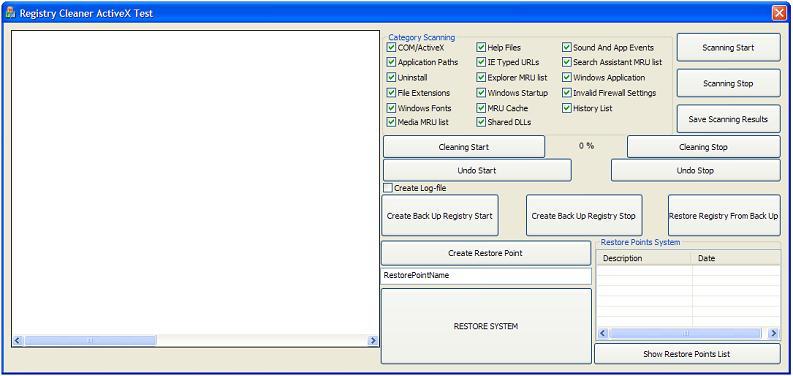Uncheck Shared DLLs scanning category
This screenshot has width=793, height=376.
click(x=481, y=122)
